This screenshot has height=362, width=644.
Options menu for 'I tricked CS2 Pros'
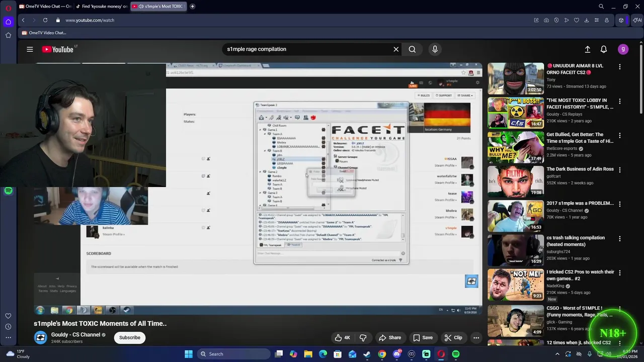(x=620, y=273)
